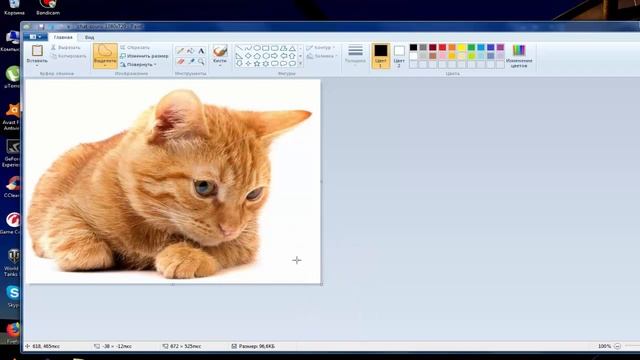Expand the Rotate (Повернуть) dropdown
Viewport: 640px width, 360px height.
155,64
